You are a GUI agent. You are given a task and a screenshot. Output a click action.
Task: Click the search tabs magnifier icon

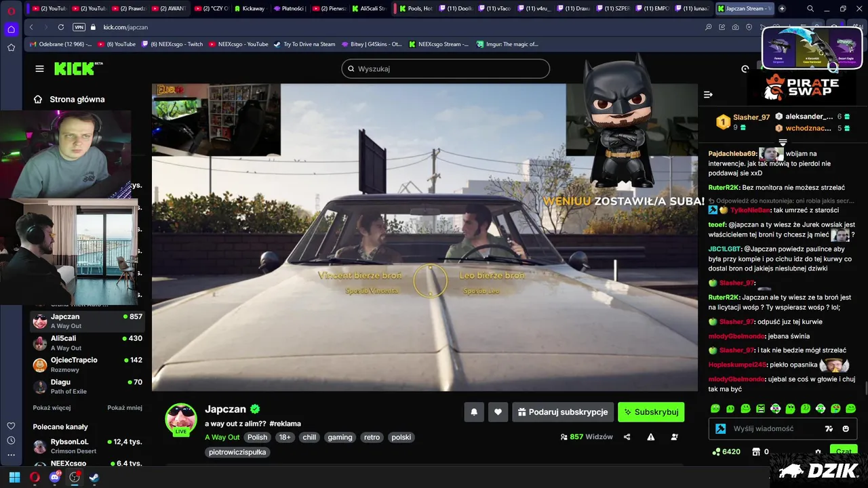point(810,9)
